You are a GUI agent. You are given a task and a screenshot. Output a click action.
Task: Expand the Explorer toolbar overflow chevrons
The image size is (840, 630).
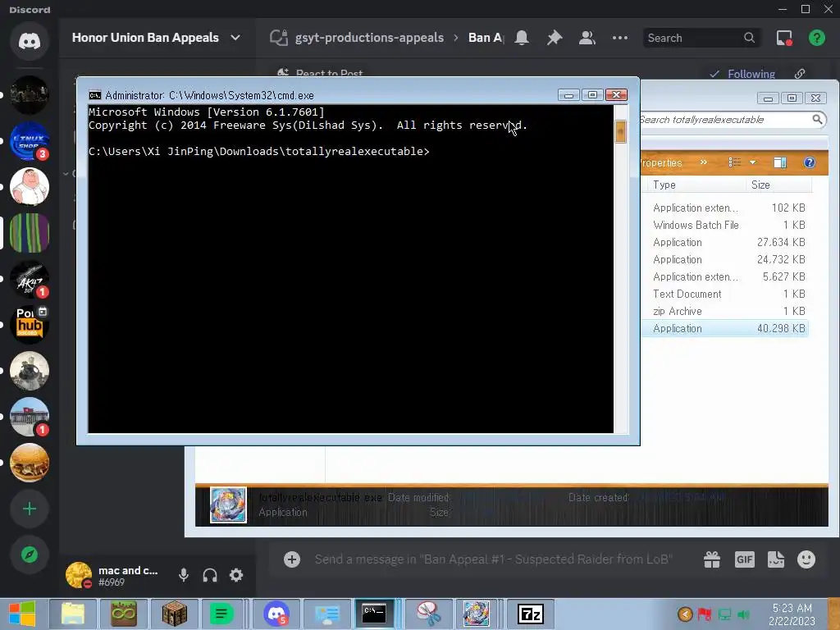tap(703, 162)
